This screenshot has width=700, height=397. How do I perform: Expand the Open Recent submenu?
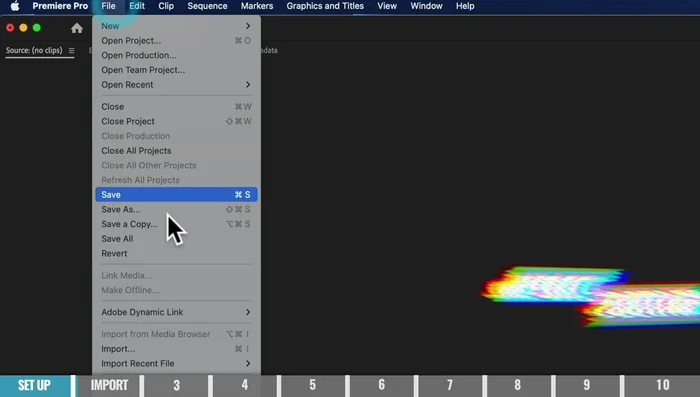[x=176, y=85]
